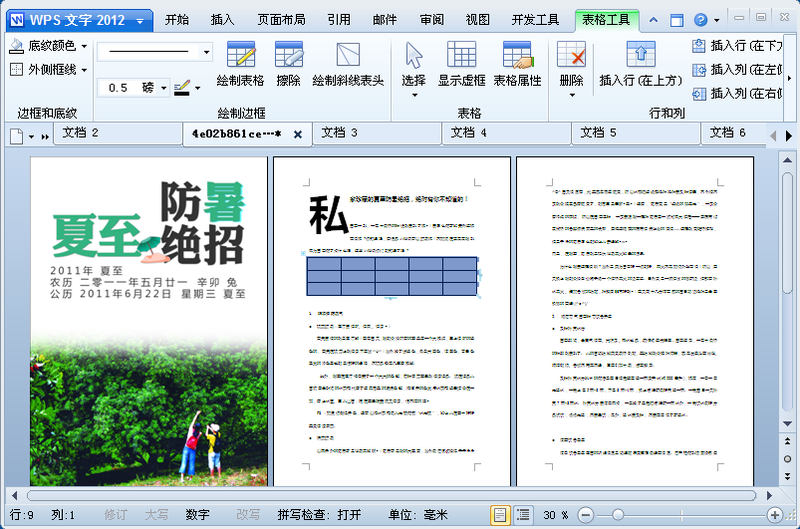Screen dimensions: 800x529
Task: Open 表格属性 (Table Properties)
Action: click(x=517, y=65)
